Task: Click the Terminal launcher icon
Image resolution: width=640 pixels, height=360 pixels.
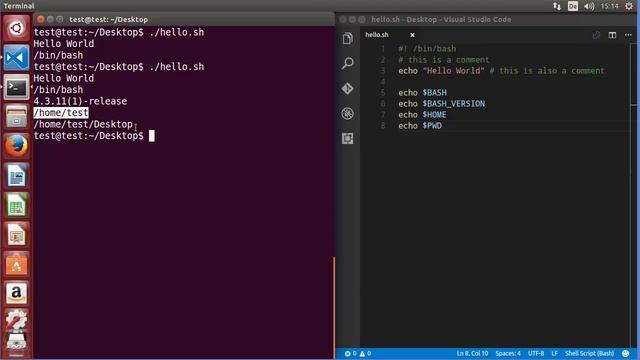Action: (x=16, y=87)
